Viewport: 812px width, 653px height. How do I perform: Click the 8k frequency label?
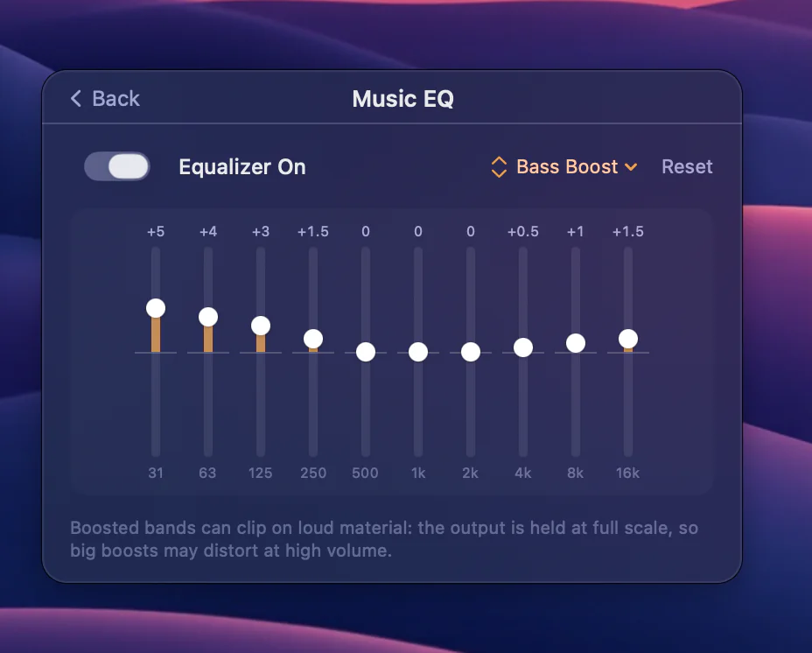click(576, 473)
